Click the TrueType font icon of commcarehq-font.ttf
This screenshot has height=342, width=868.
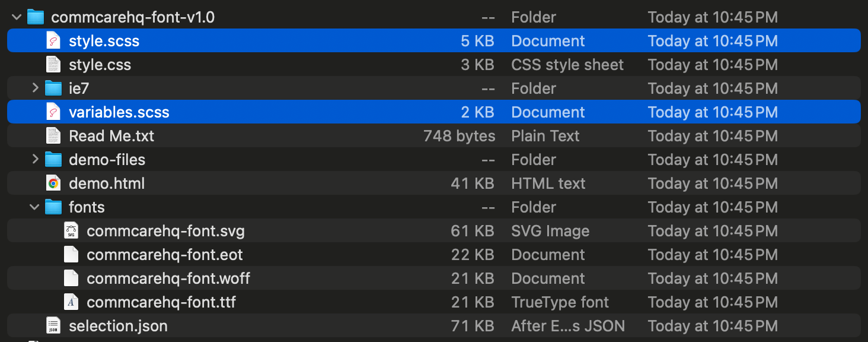click(x=71, y=302)
